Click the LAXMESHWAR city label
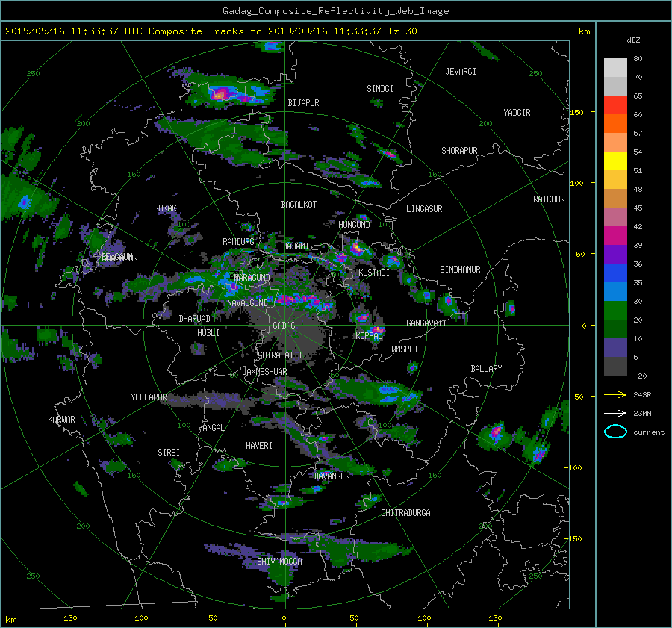 (264, 372)
